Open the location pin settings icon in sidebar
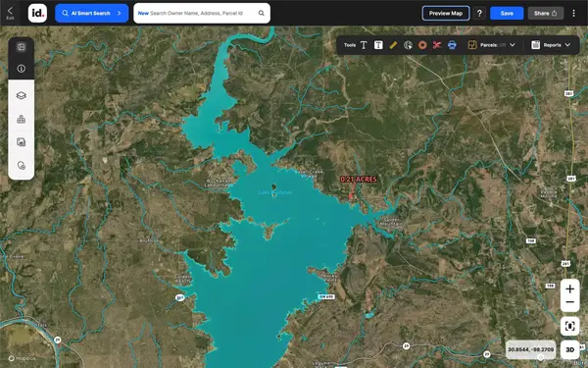Screen dimensions: 588x368 tap(21, 165)
